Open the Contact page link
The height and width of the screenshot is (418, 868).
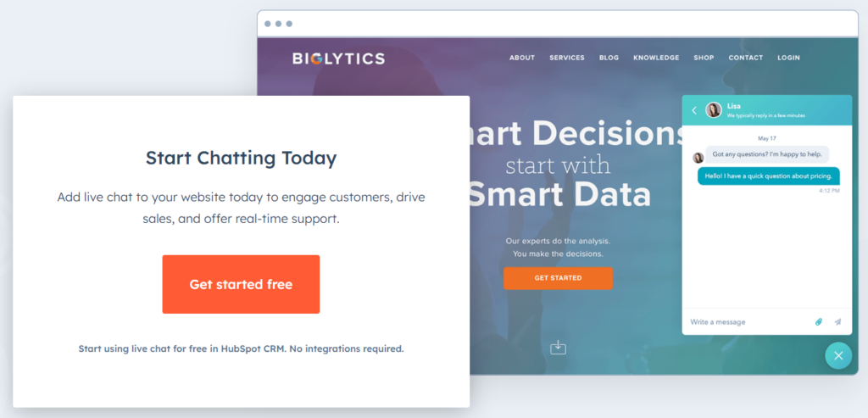click(746, 58)
